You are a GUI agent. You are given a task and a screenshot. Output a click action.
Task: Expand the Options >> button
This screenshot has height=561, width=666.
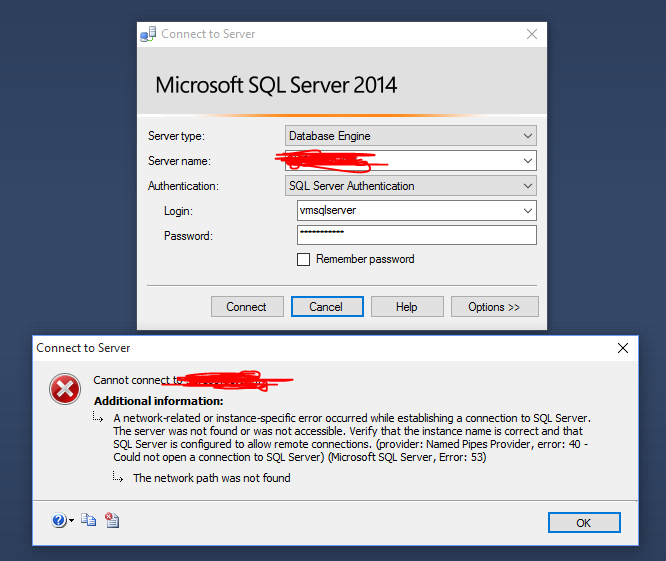pyautogui.click(x=494, y=307)
